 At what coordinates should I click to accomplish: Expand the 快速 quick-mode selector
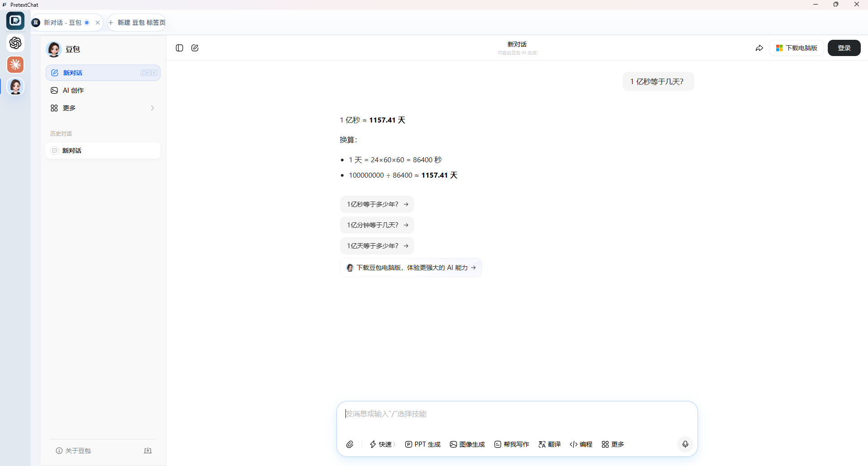click(x=382, y=444)
